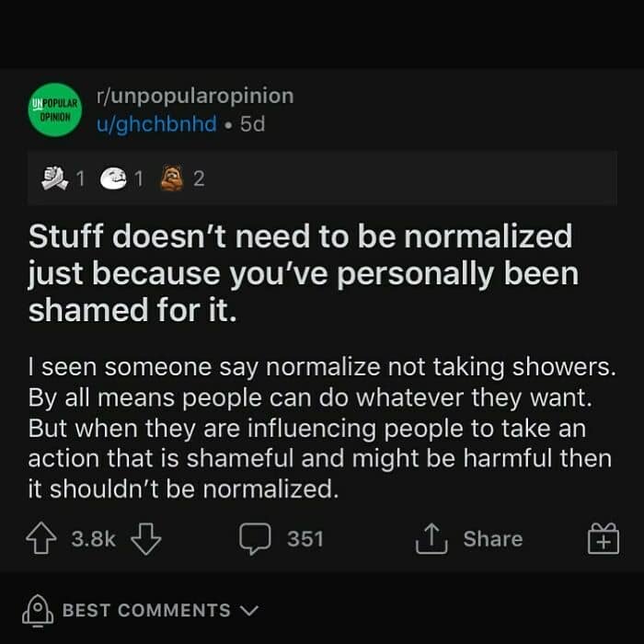Open the 351 comments count
This screenshot has height=644, width=644.
[x=305, y=539]
